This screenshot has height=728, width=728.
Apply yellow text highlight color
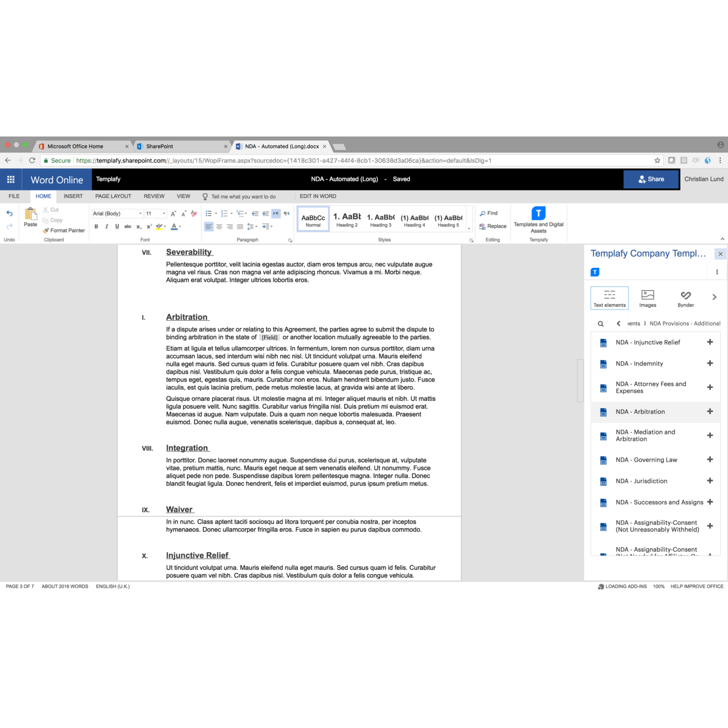click(x=159, y=226)
